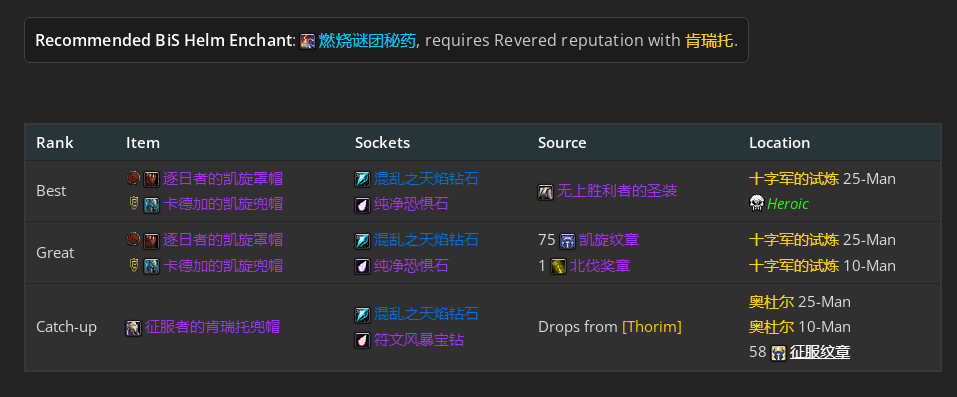
Task: Open the 征服纹章 underlined link
Action: coord(820,352)
